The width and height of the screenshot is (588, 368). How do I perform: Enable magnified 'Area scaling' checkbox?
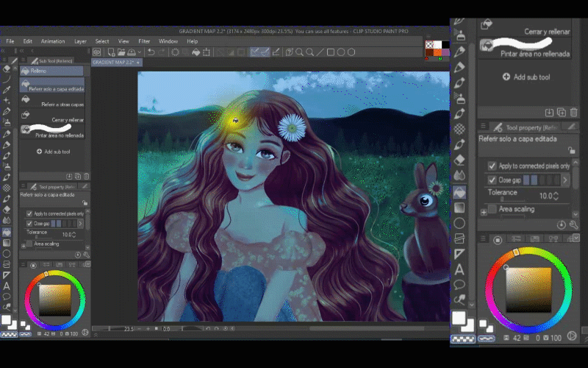pos(492,210)
